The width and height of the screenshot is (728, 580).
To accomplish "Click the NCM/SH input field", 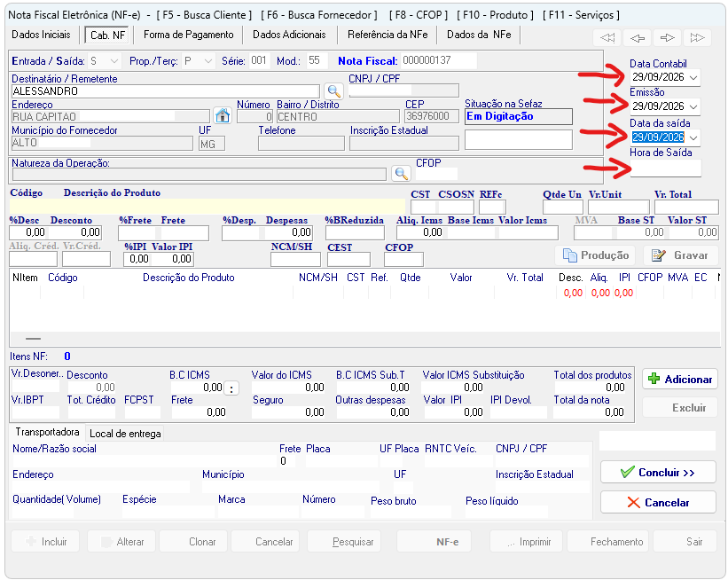I will tap(295, 260).
